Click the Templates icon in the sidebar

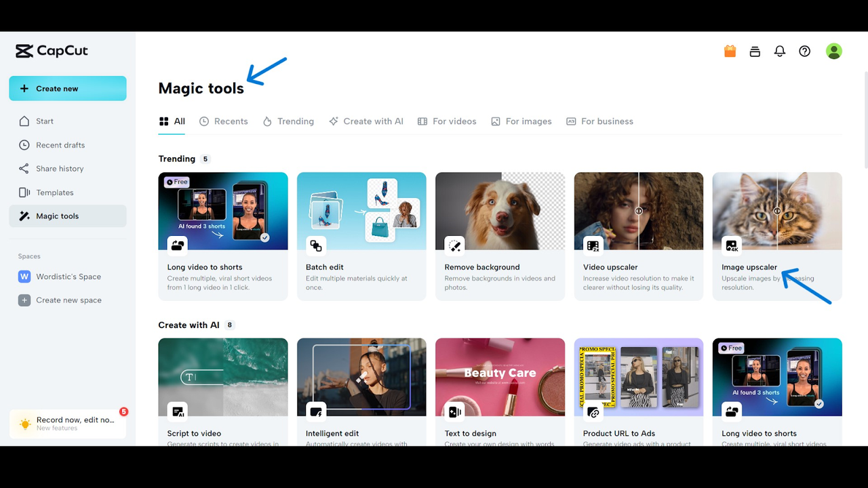tap(24, 192)
